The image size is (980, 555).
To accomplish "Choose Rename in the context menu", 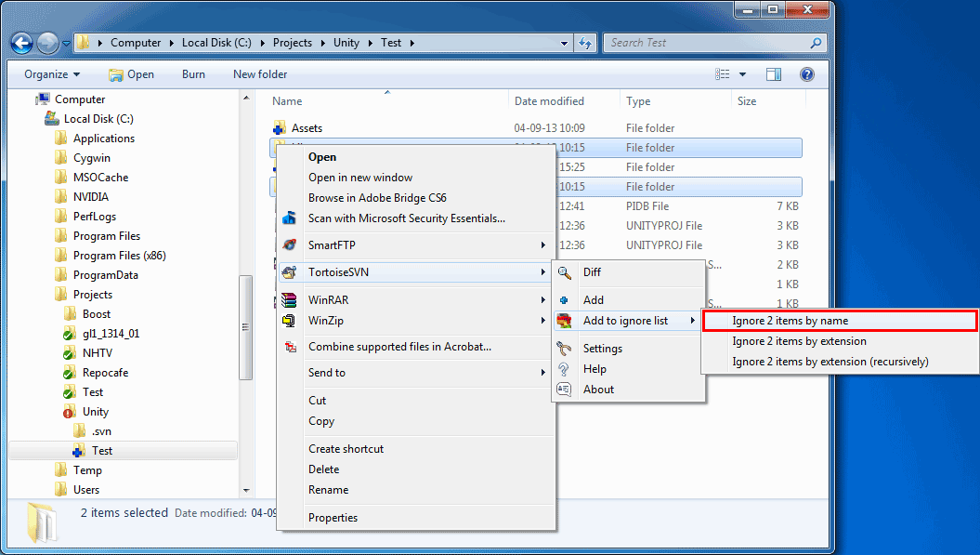I will point(328,489).
